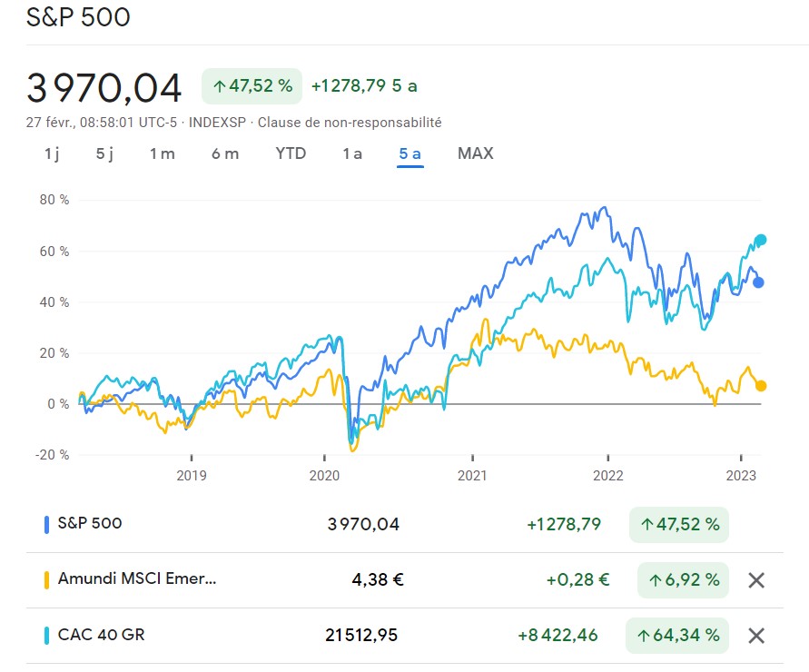This screenshot has width=809, height=672.
Task: Click the yellow Amundi color marker
Action: pos(46,580)
